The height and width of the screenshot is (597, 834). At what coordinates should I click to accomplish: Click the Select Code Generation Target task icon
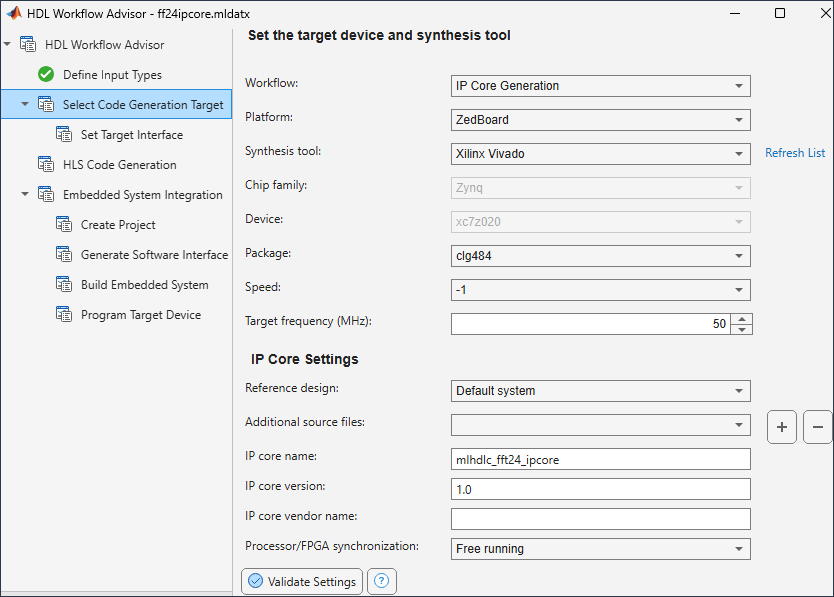point(46,104)
